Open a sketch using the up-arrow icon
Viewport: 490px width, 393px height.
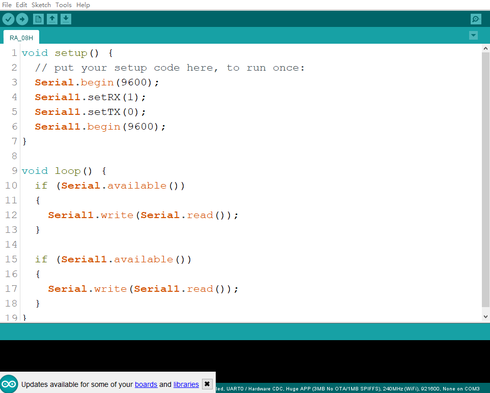52,19
